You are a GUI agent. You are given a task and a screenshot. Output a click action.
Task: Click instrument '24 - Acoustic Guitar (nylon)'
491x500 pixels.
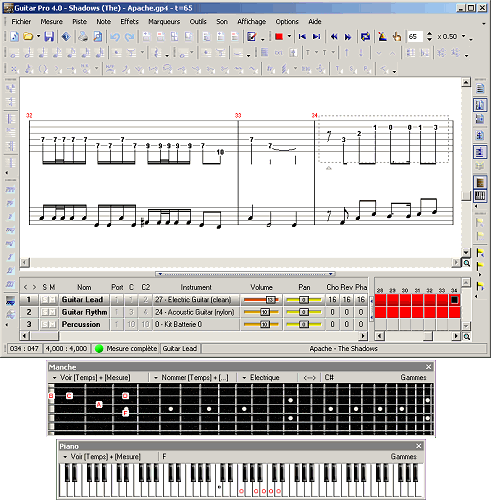(x=194, y=312)
